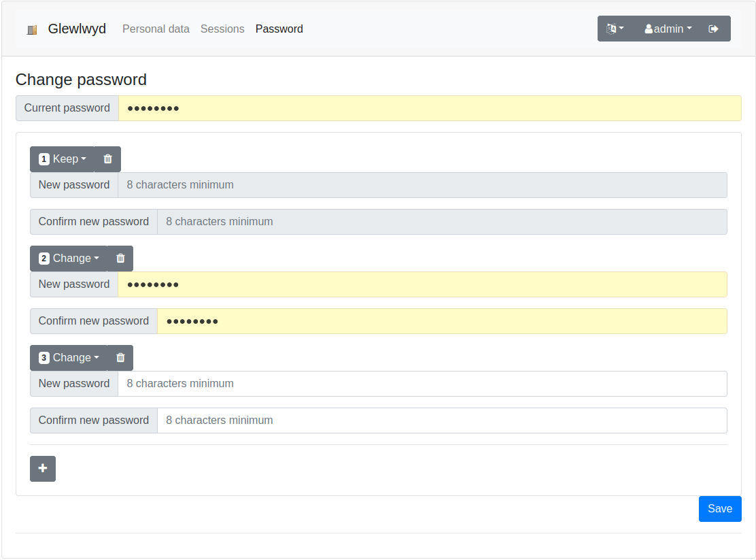Screen dimensions: 756x560
Task: Delete password entry 1 with trash icon
Action: [x=107, y=159]
